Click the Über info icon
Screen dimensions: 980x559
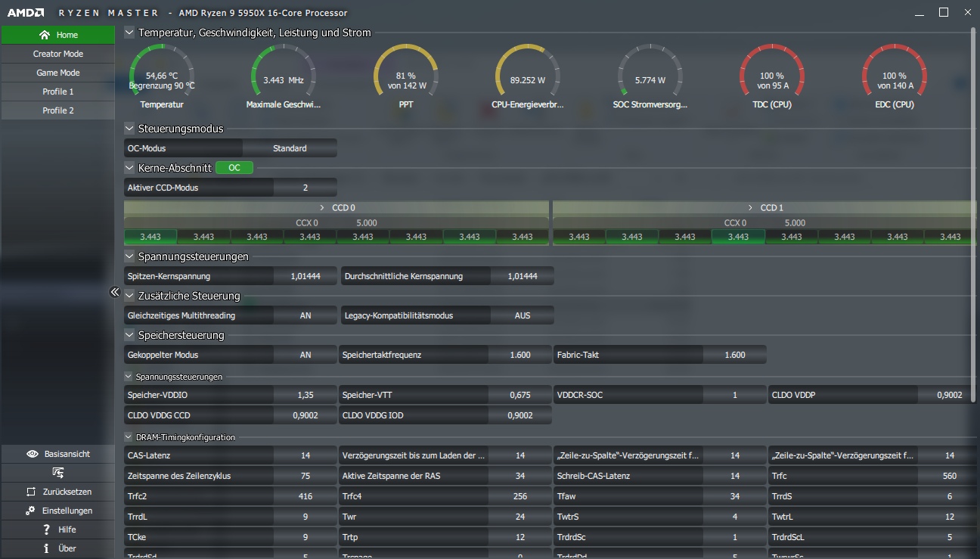click(x=46, y=548)
